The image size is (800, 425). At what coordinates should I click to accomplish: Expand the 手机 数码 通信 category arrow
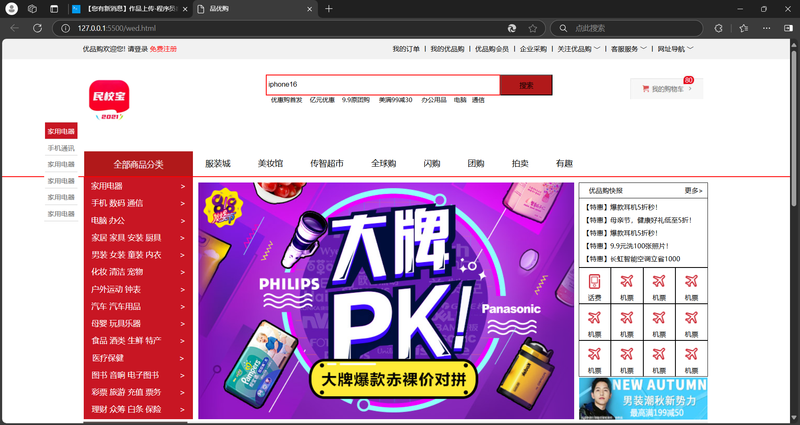pyautogui.click(x=183, y=204)
